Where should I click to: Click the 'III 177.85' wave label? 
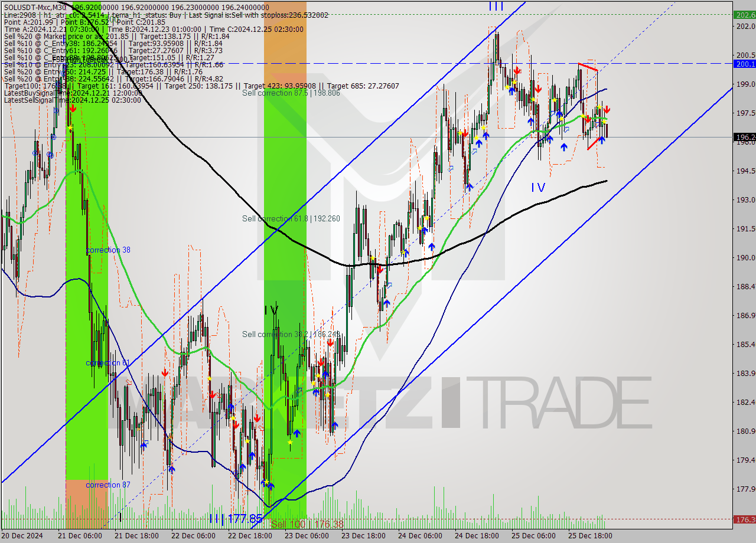click(x=236, y=518)
